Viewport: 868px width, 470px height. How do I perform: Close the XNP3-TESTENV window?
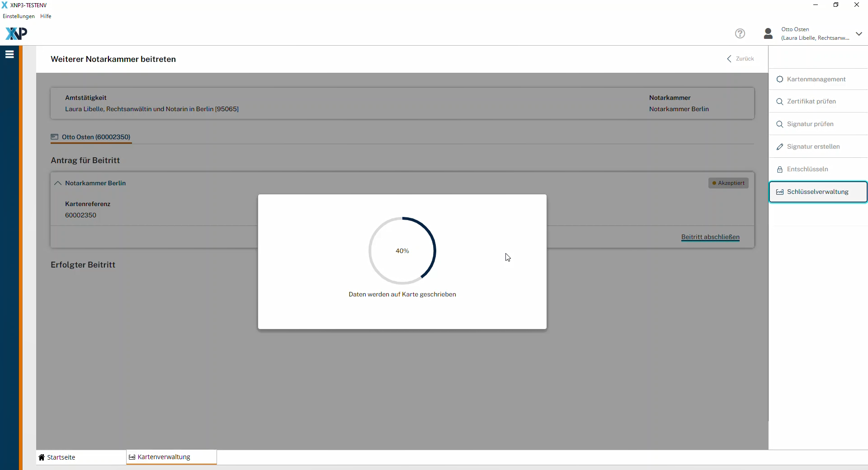point(857,5)
